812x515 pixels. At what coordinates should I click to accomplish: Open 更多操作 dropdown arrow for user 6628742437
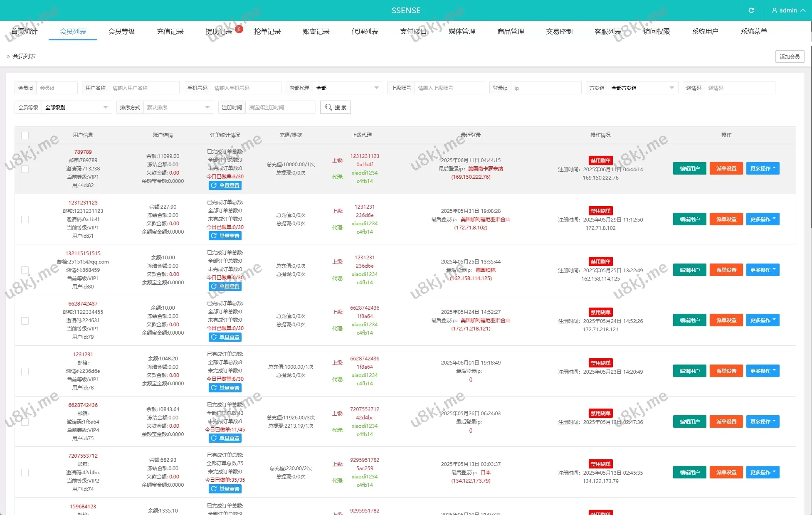click(774, 320)
